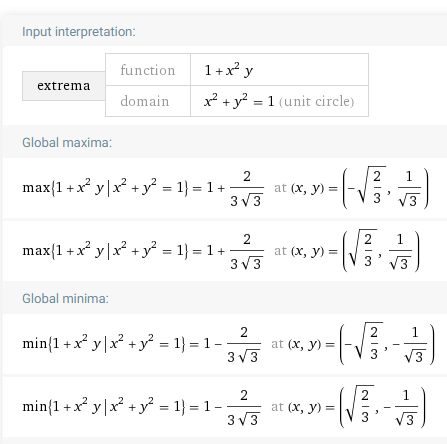Screen dimensions: 447x444
Task: Select the second maximum point with positive x
Action: [x=381, y=251]
